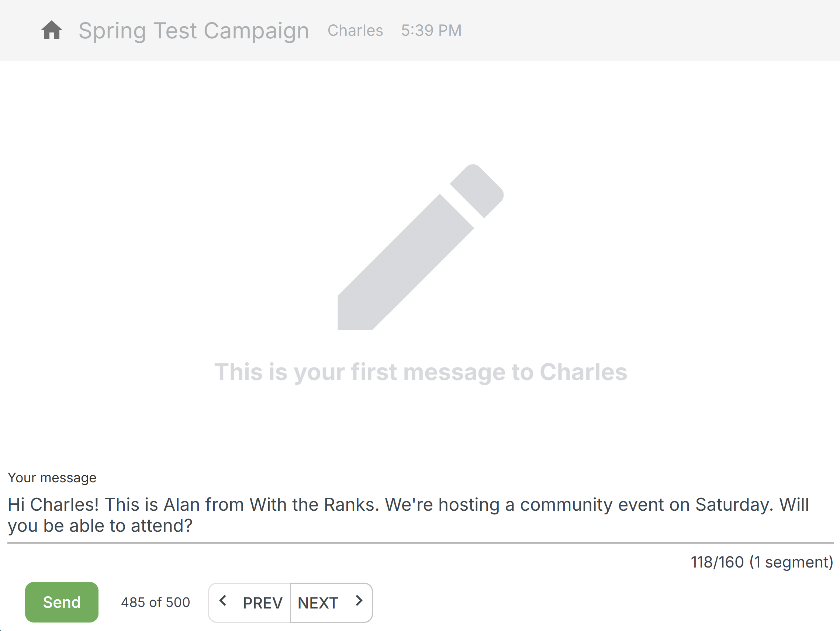Click the first message to Charles notice
This screenshot has height=631, width=840.
421,372
